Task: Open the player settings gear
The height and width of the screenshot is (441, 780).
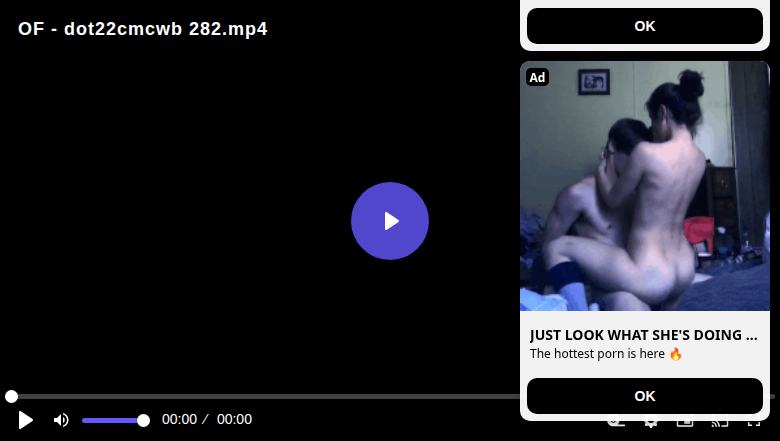Action: click(651, 423)
